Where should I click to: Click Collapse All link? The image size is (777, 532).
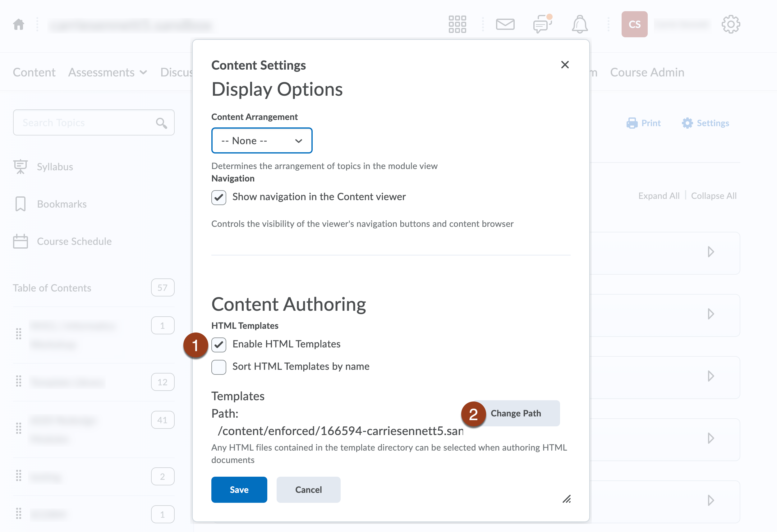(714, 195)
